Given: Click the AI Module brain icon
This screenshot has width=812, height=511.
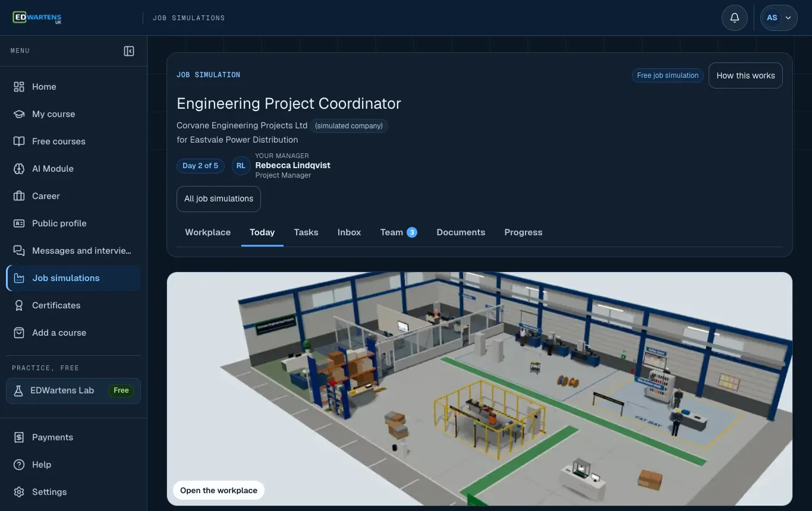Looking at the screenshot, I should pos(19,169).
